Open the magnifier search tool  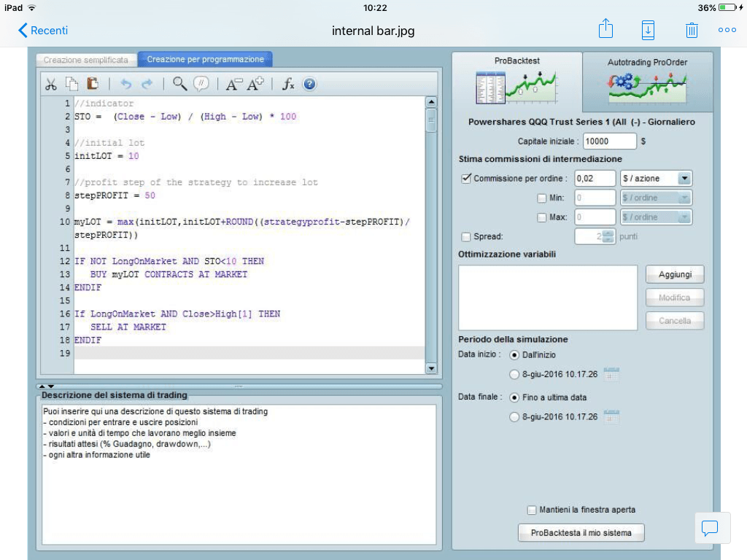coord(179,84)
